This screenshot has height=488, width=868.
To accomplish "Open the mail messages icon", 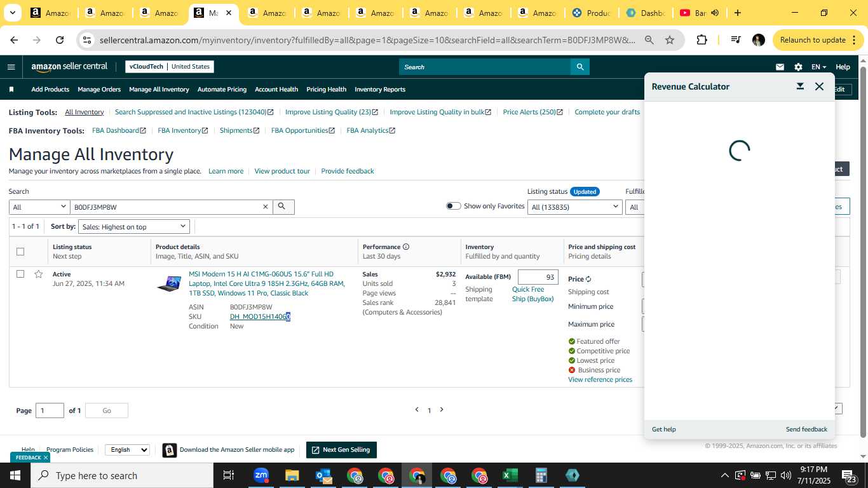I will (x=780, y=67).
